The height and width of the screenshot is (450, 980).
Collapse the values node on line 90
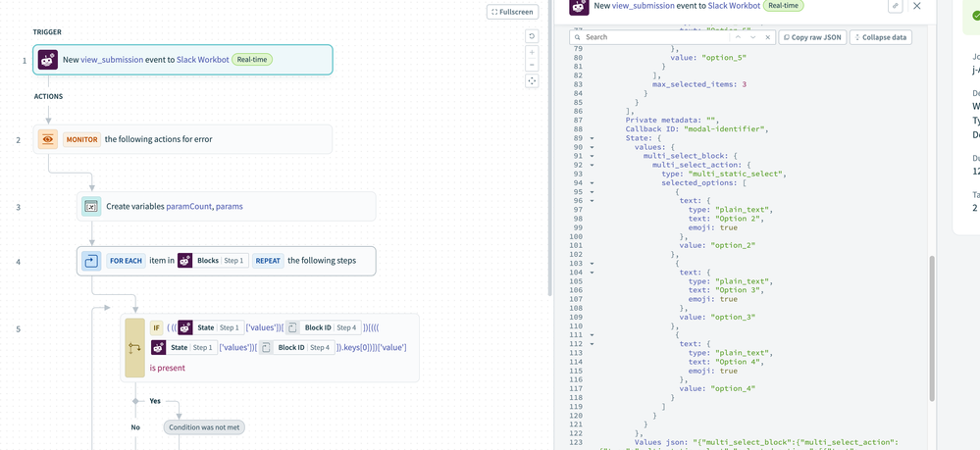pos(592,147)
